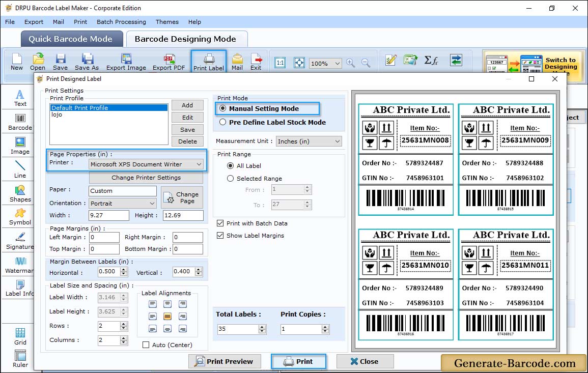Click the Left Margin input field
Viewport: 588px width, 373px height.
[x=104, y=237]
